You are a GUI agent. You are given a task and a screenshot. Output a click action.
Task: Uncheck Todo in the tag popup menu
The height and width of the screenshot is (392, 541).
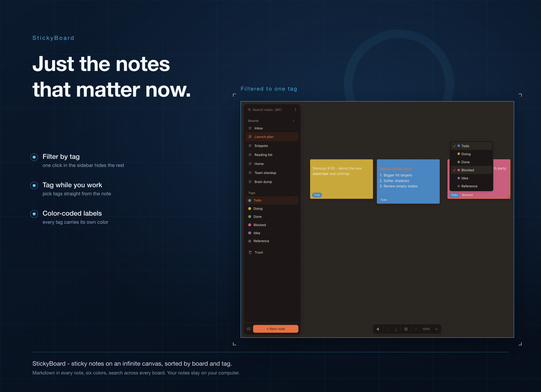(471, 146)
